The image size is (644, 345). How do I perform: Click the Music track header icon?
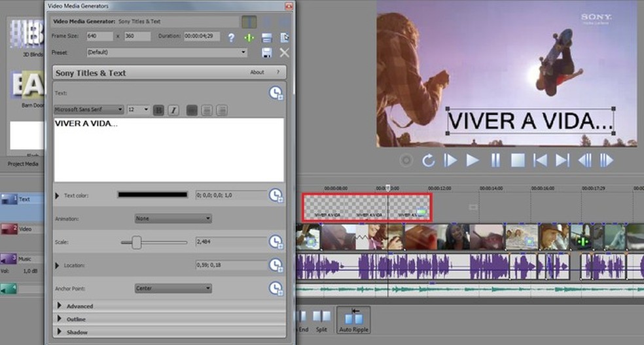(x=9, y=259)
